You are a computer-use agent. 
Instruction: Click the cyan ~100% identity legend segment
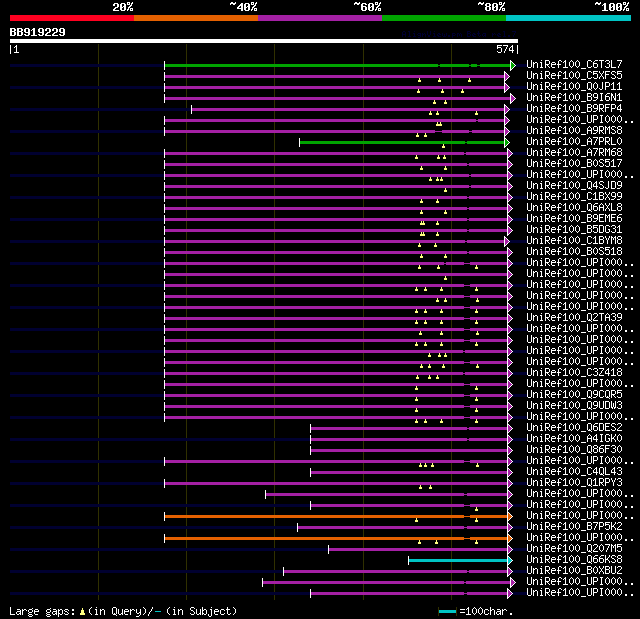tap(569, 18)
